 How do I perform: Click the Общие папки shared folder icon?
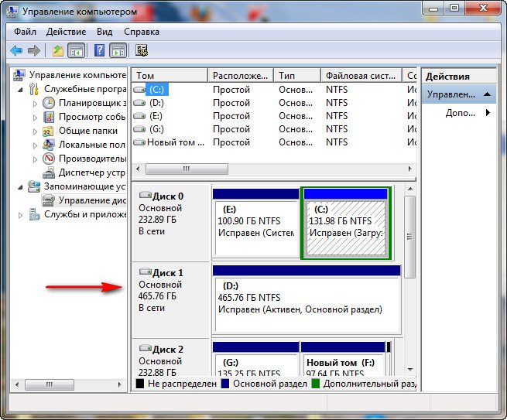pos(48,131)
